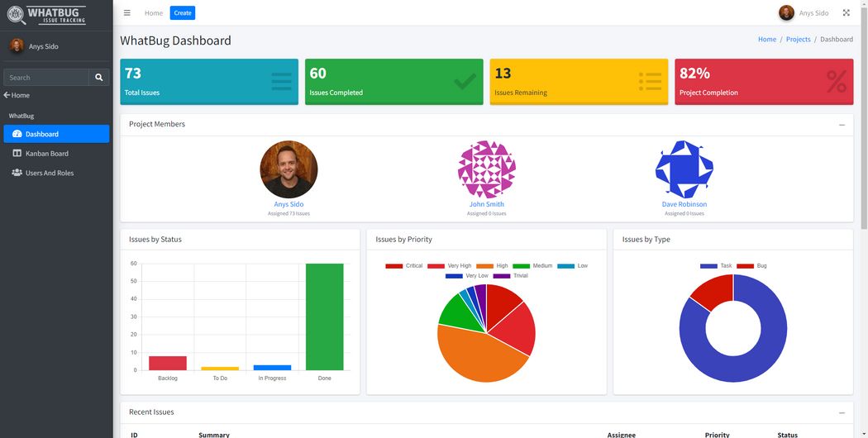Open Kanban Board from sidebar
This screenshot has height=438, width=868.
point(46,154)
